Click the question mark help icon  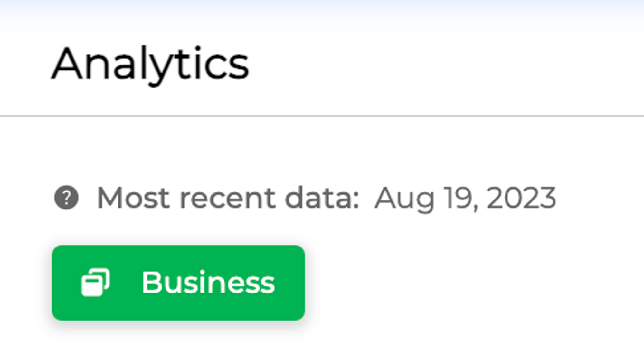[x=66, y=198]
